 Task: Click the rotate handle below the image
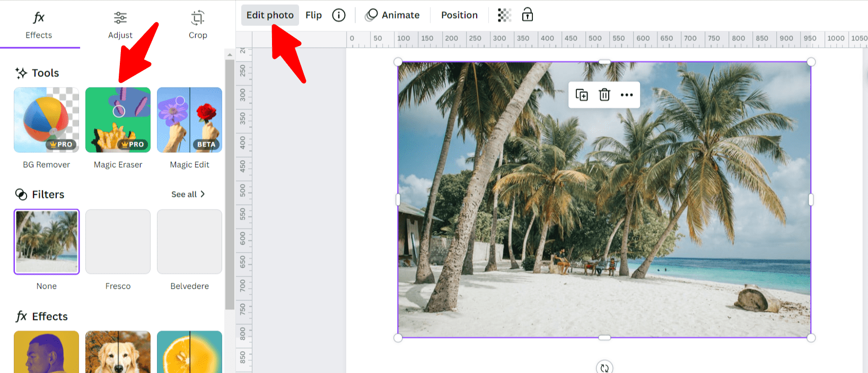(x=604, y=367)
